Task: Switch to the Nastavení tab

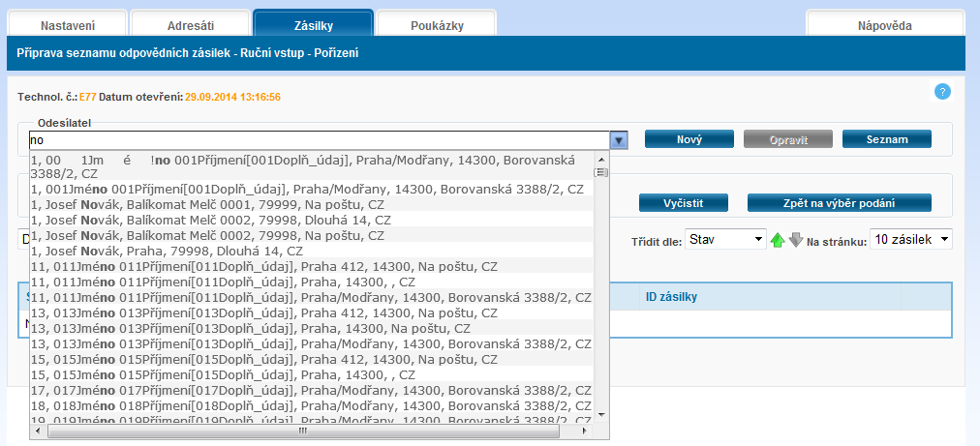Action: click(x=66, y=25)
